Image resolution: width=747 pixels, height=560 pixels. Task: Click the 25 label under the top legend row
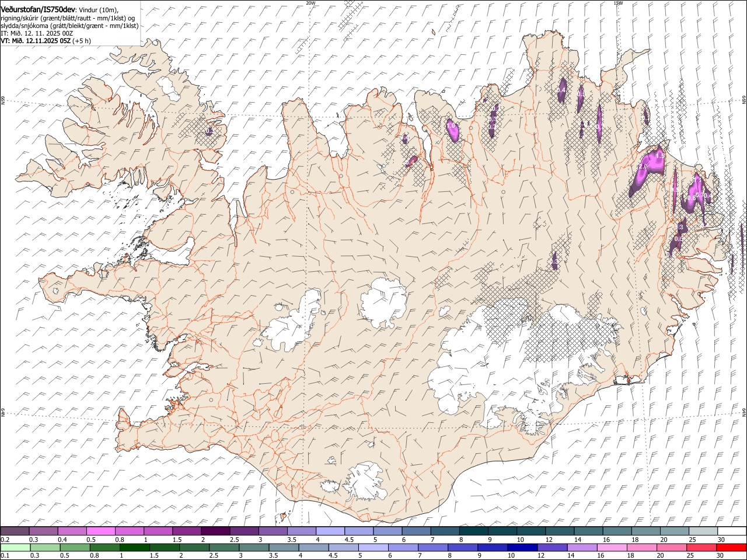(691, 540)
